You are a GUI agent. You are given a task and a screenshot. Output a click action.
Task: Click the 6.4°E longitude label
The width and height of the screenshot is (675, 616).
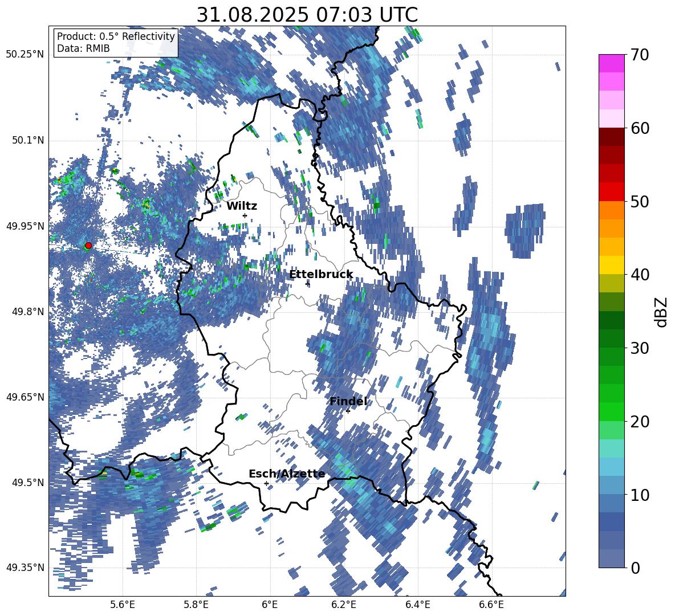[417, 605]
